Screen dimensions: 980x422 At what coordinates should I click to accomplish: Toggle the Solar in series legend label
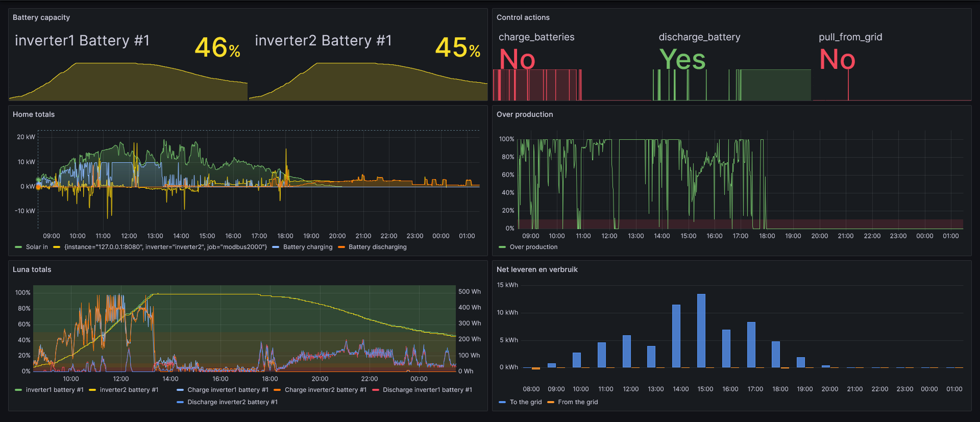37,247
